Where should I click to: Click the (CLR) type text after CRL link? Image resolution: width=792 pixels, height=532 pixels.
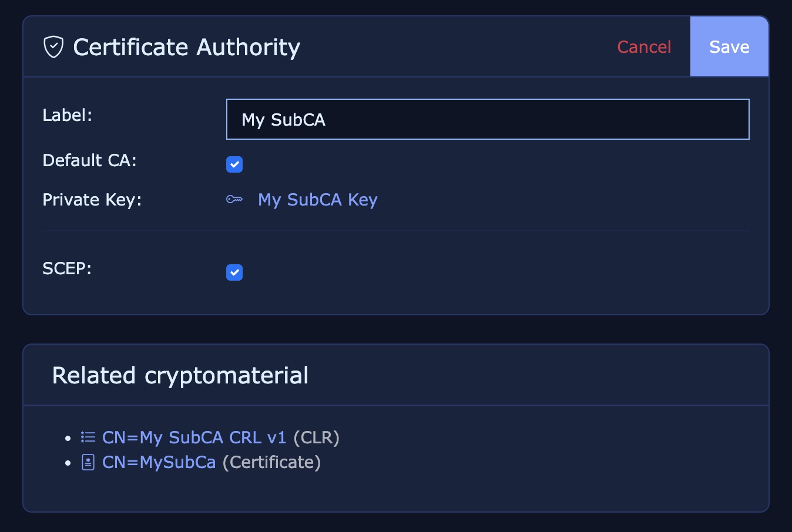point(316,437)
